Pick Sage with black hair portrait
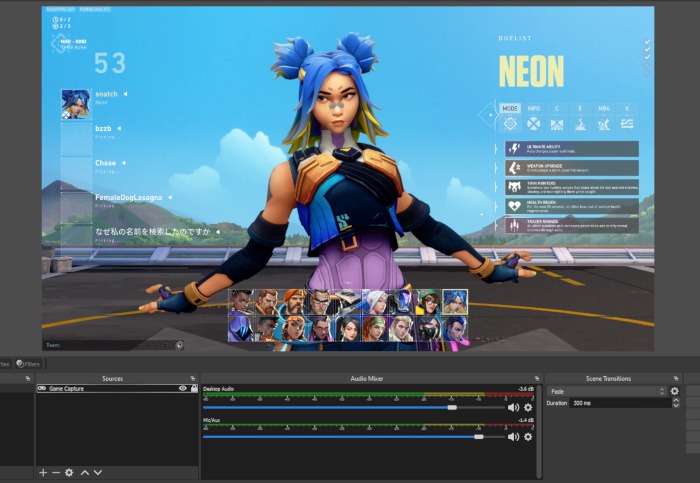 (x=348, y=329)
